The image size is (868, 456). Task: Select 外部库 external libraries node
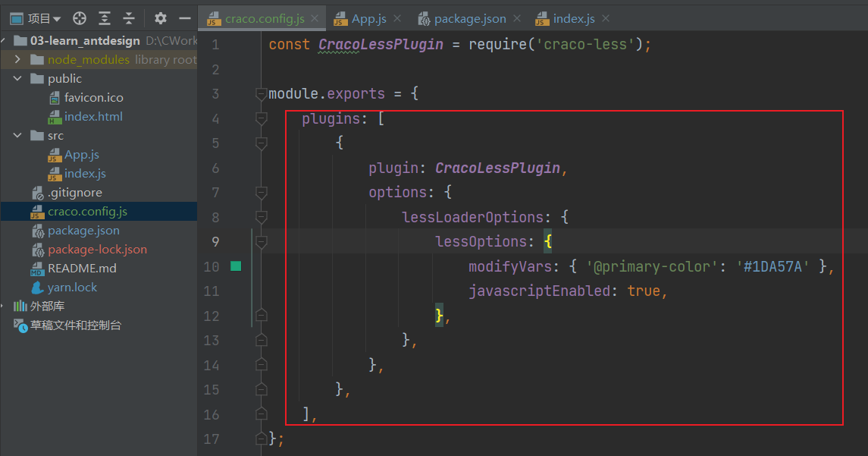click(47, 306)
